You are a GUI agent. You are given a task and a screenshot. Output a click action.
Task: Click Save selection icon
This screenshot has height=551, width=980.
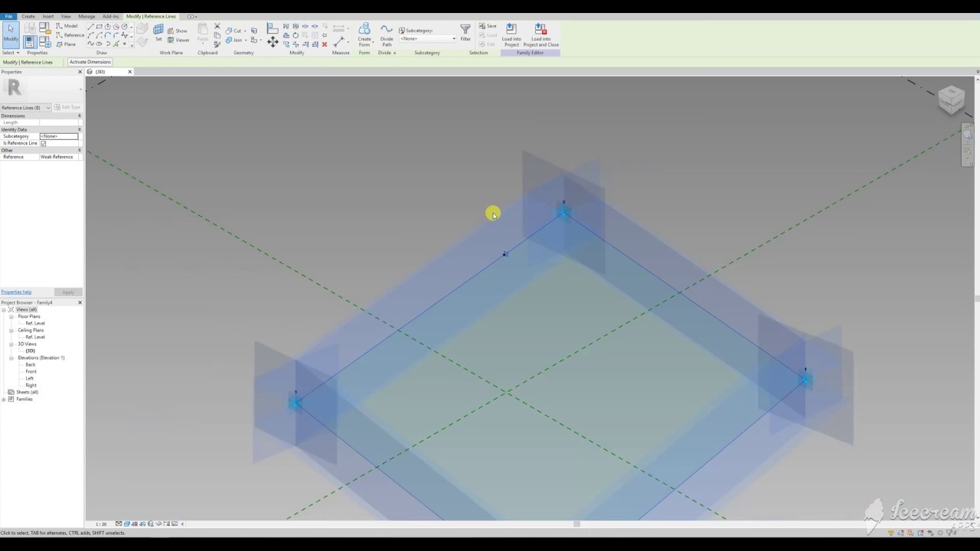(488, 26)
